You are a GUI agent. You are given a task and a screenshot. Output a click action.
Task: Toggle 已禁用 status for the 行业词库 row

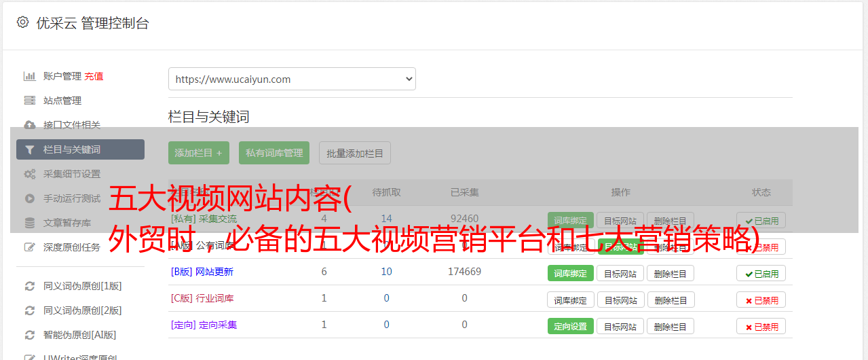pyautogui.click(x=761, y=300)
